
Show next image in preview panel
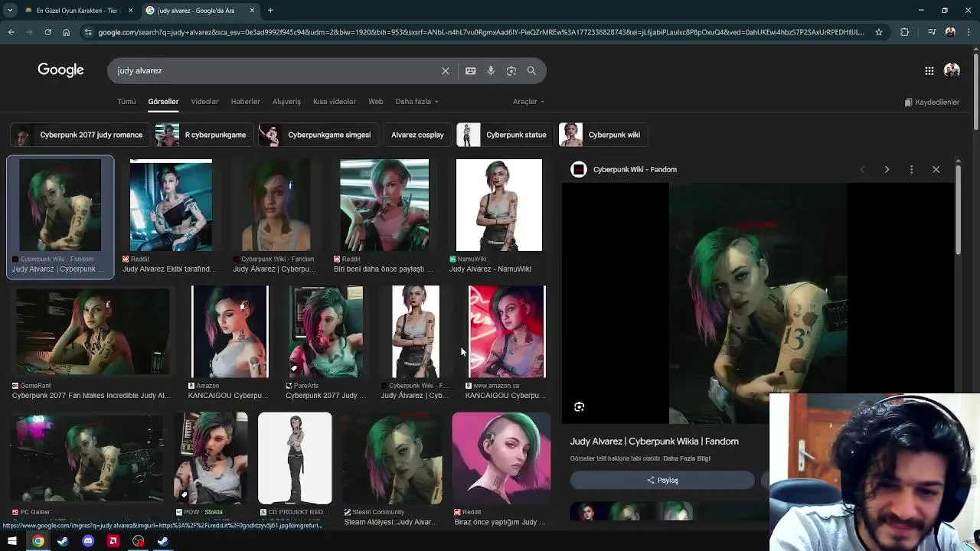click(x=887, y=169)
